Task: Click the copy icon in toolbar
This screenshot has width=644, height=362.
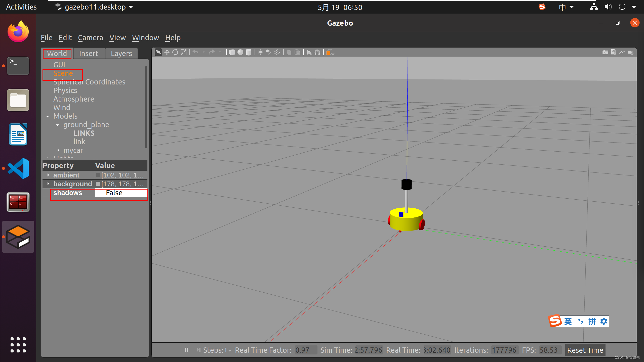Action: tap(289, 52)
